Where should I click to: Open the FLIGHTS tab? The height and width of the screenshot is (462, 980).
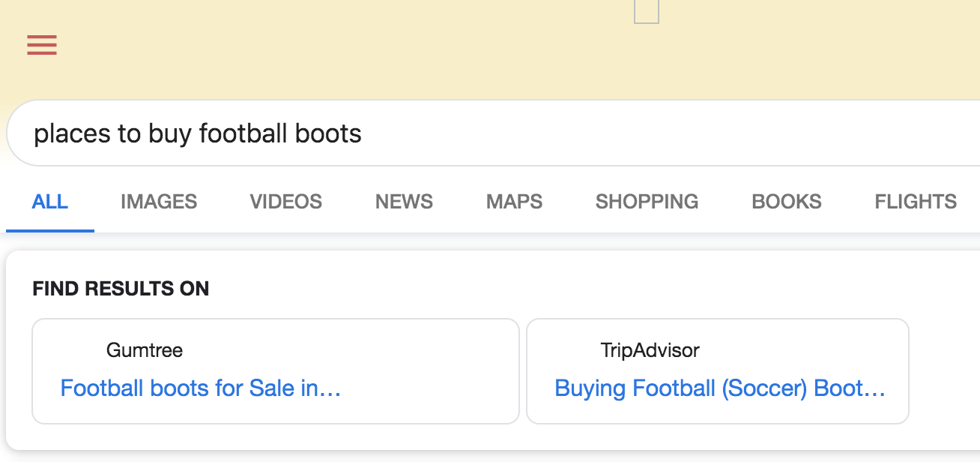916,202
